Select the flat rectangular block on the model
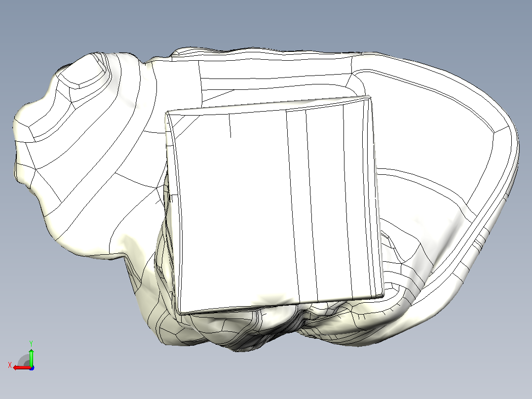The height and width of the screenshot is (399, 532). point(274,205)
